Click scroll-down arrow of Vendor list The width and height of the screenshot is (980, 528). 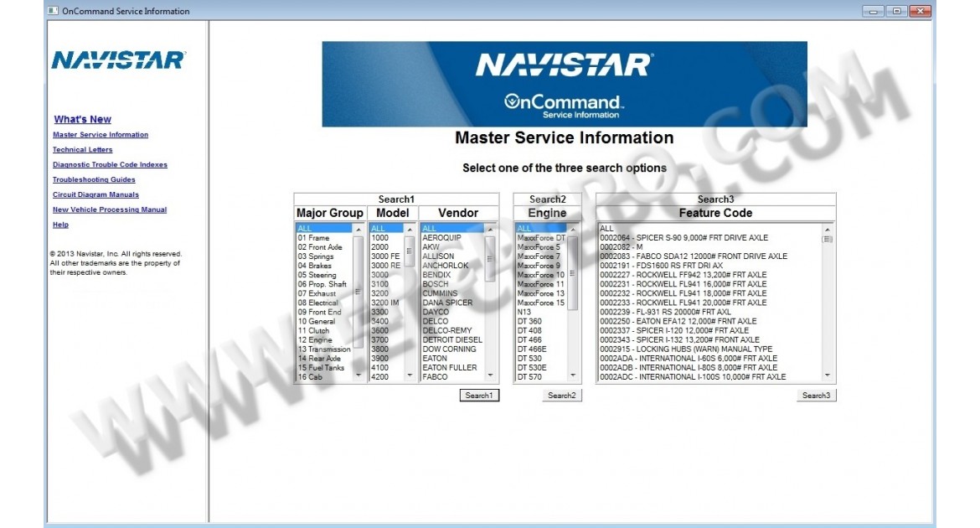491,375
